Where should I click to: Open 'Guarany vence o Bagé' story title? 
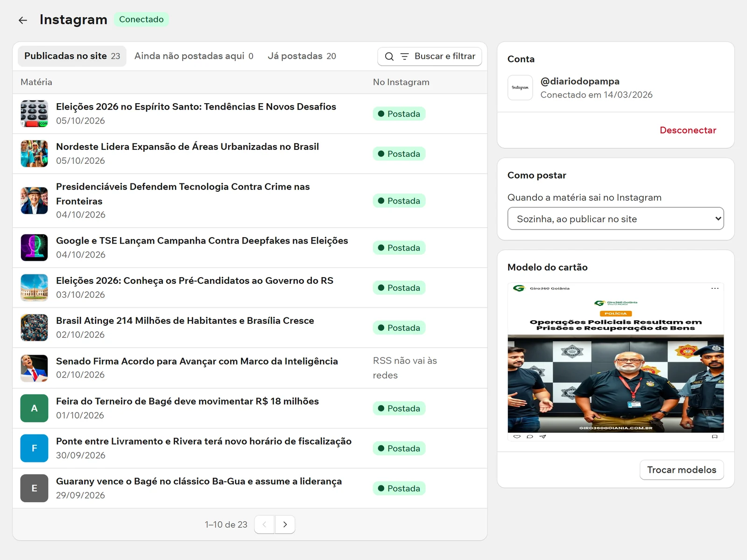199,481
